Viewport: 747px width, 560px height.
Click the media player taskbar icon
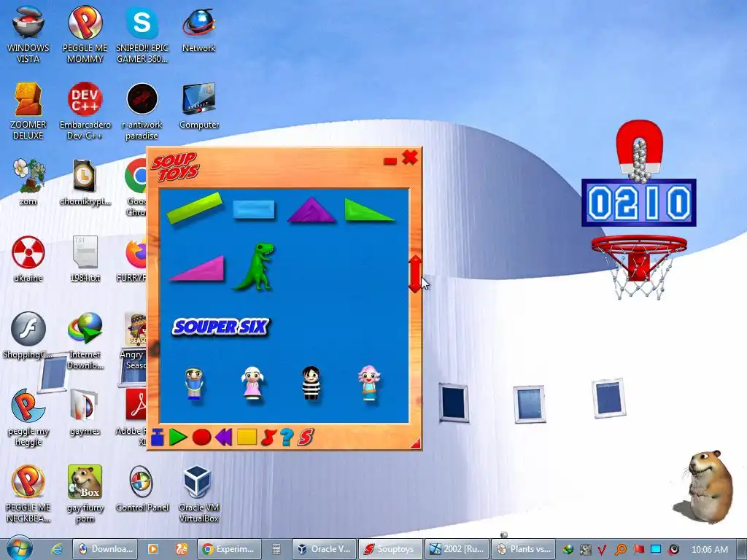(153, 549)
